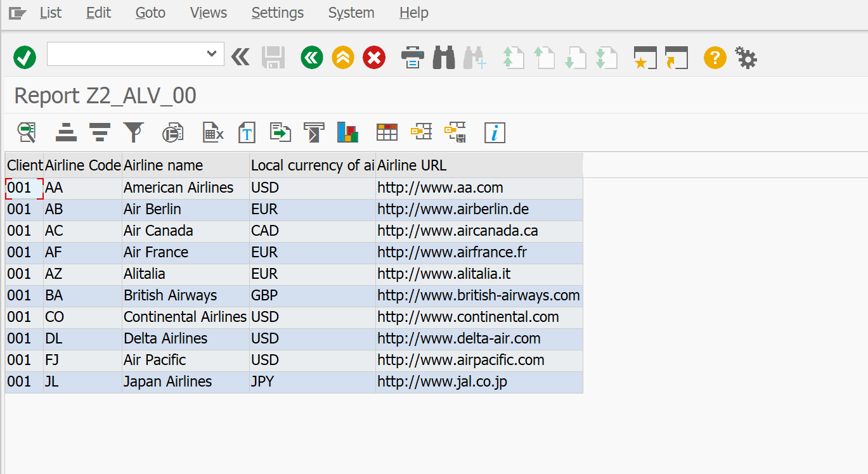Create New Session window-star icon

[645, 58]
